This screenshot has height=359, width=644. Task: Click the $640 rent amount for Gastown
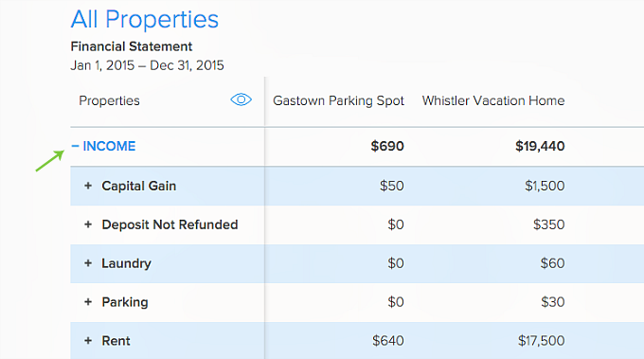[x=388, y=340]
